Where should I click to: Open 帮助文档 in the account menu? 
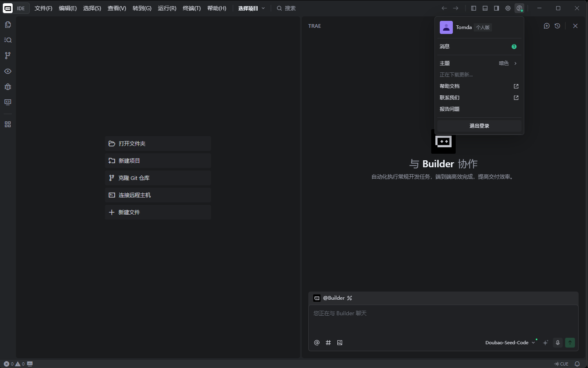(479, 86)
